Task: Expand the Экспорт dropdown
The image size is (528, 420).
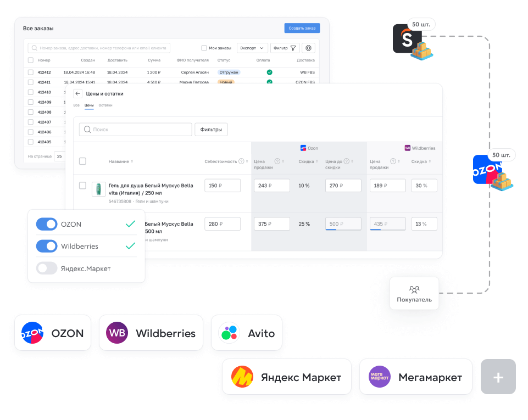Action: point(252,48)
